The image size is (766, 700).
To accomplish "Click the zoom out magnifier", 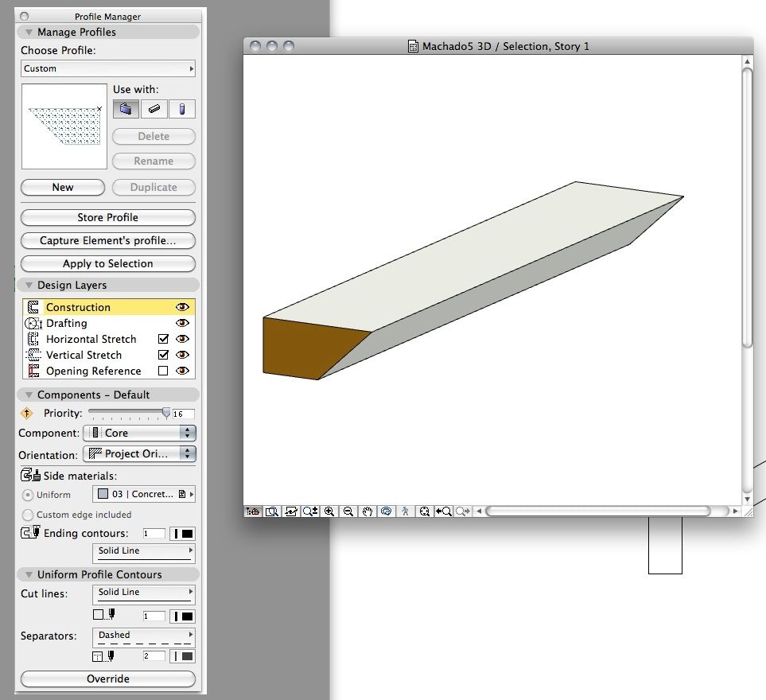I will (x=348, y=511).
